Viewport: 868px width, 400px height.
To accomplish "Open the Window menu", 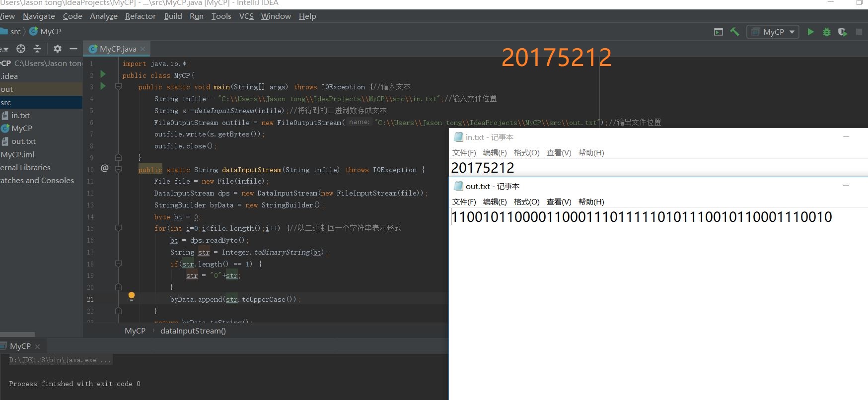I will click(276, 16).
